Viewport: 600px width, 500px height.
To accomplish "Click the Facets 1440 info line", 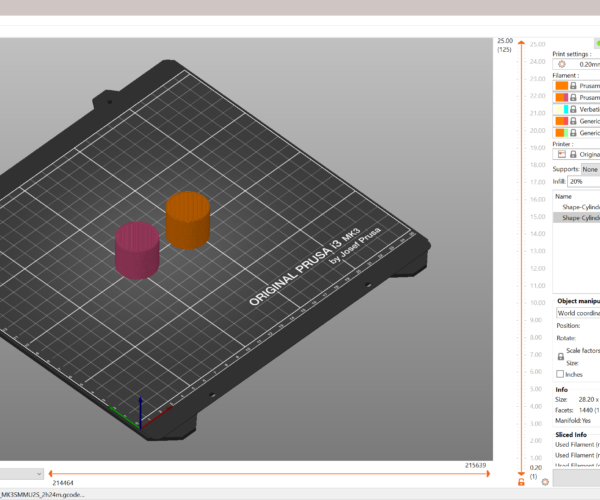I will click(577, 410).
